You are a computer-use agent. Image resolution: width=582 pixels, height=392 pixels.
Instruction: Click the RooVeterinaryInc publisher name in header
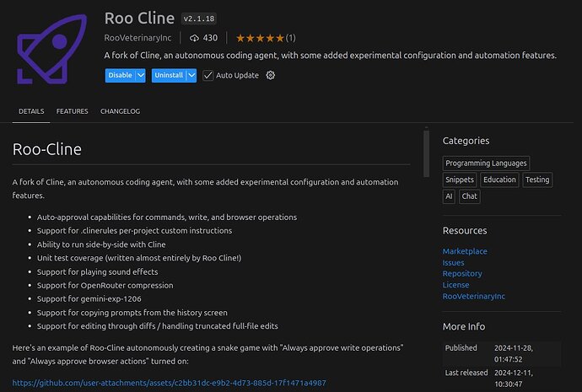[137, 38]
